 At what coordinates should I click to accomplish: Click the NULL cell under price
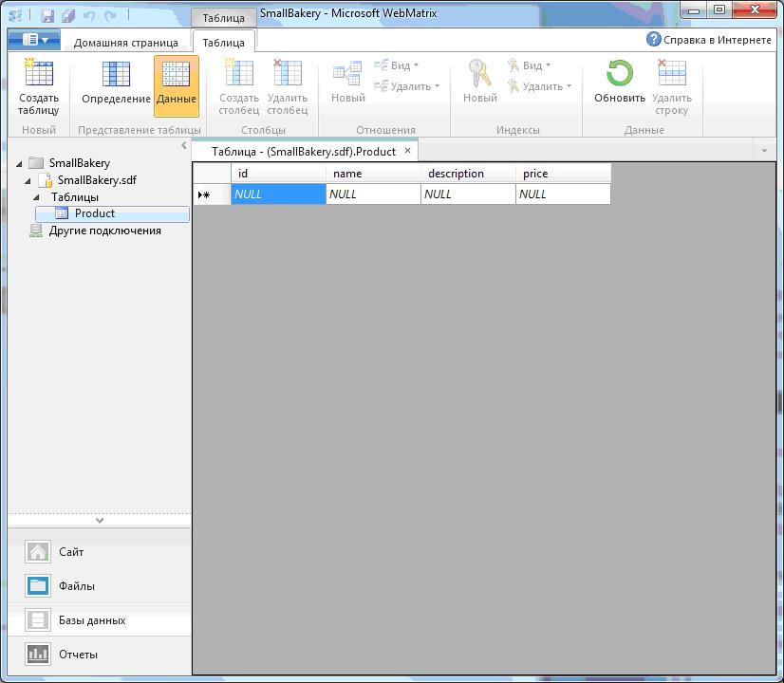click(564, 194)
